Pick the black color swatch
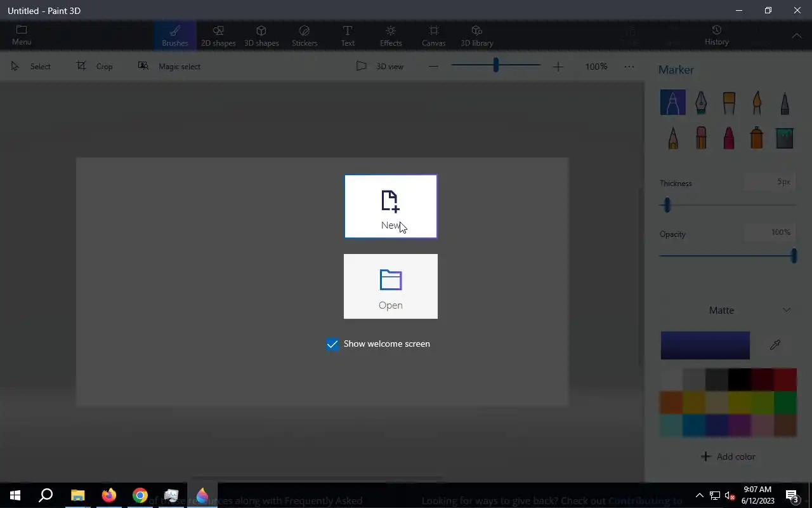Screen dimensions: 812x508 coord(740,380)
